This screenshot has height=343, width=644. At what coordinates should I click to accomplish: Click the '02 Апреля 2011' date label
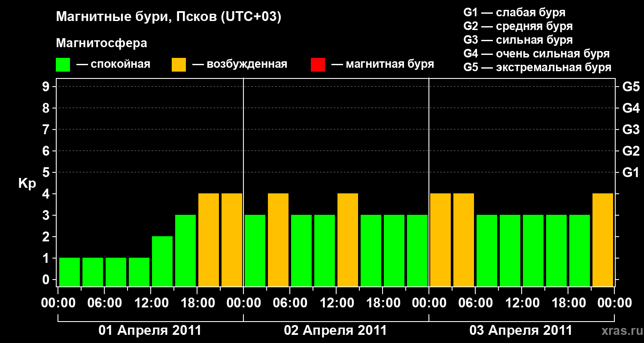point(335,331)
